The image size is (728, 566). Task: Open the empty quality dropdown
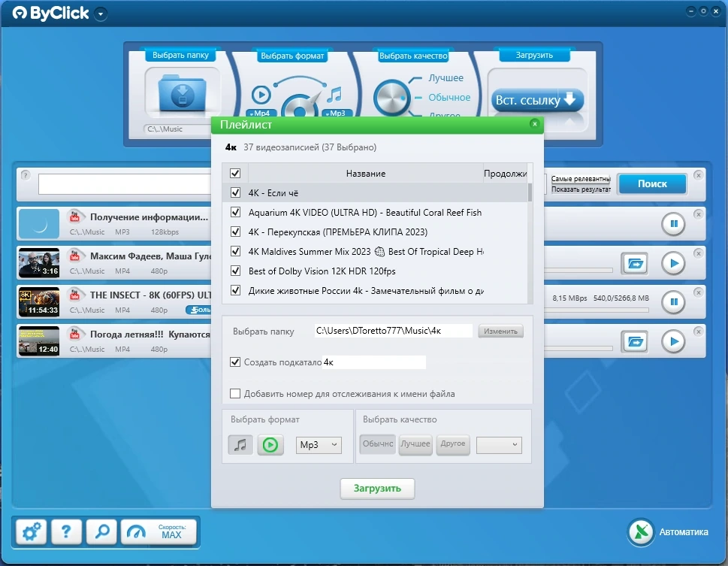tap(499, 445)
